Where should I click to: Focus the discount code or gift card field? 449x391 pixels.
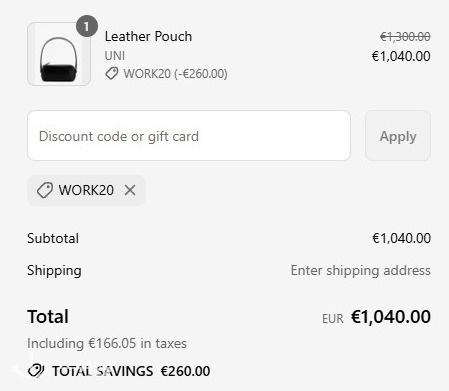pos(189,136)
